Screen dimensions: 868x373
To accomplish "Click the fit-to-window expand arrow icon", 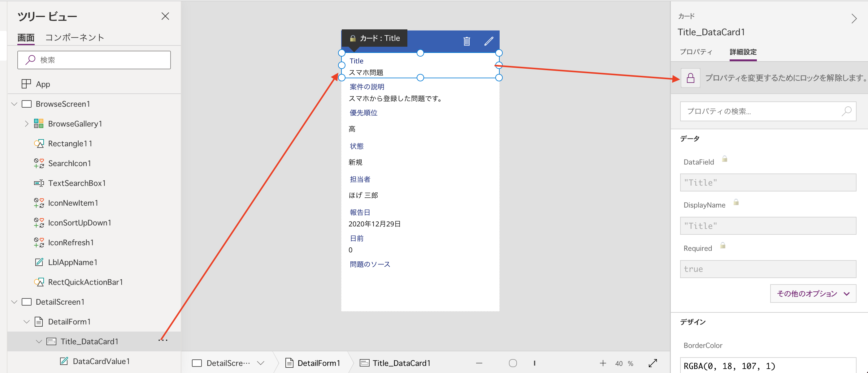I will click(653, 363).
